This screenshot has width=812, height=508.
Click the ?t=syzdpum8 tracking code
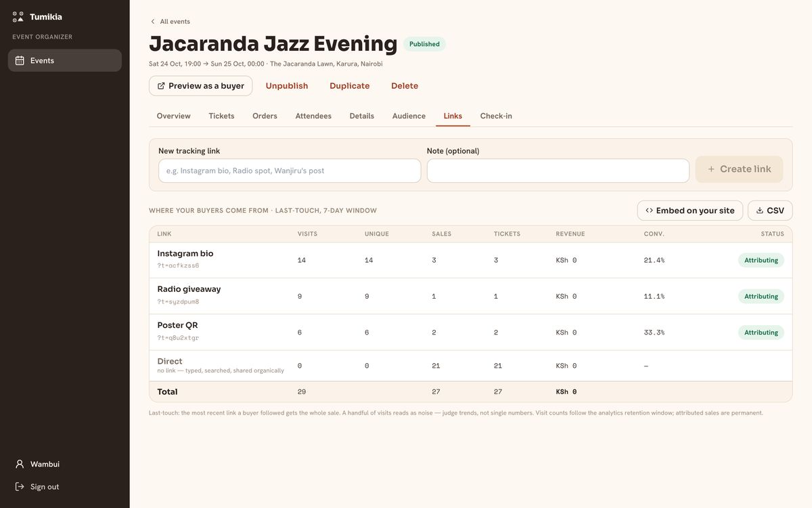pos(178,301)
